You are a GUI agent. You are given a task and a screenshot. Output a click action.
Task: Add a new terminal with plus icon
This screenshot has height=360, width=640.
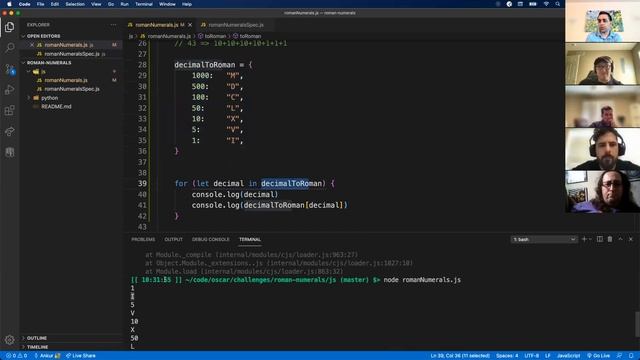coord(584,239)
